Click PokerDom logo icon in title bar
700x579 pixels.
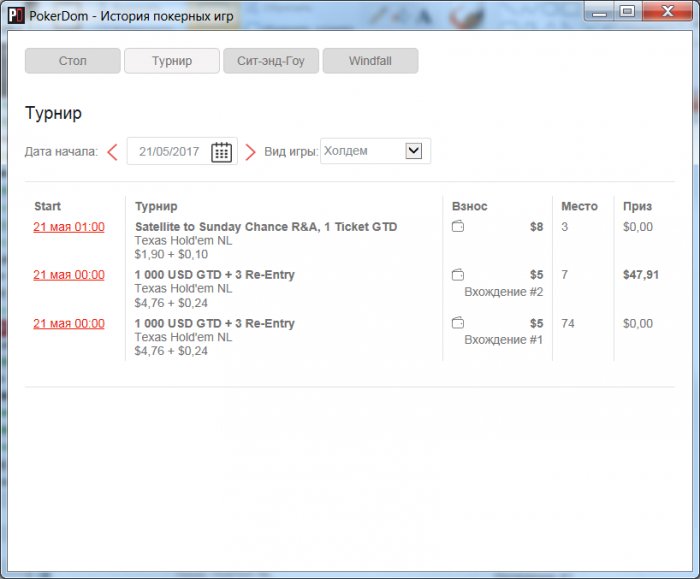16,16
